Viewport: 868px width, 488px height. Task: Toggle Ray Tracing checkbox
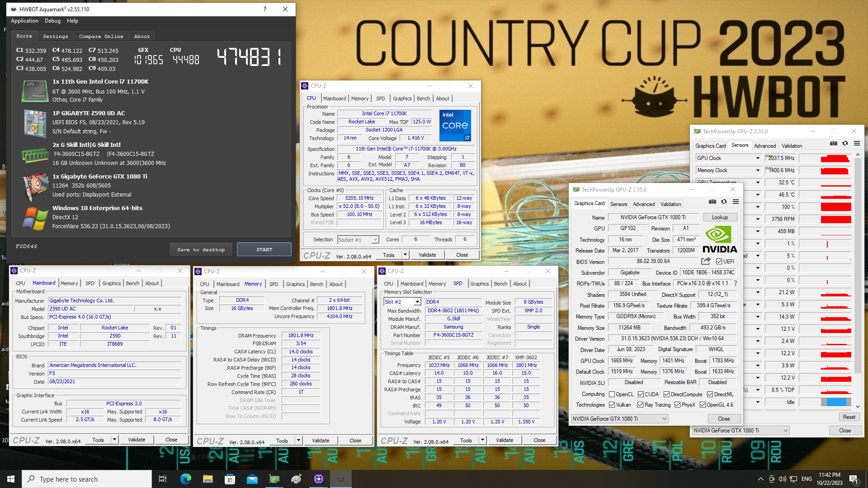tap(640, 405)
